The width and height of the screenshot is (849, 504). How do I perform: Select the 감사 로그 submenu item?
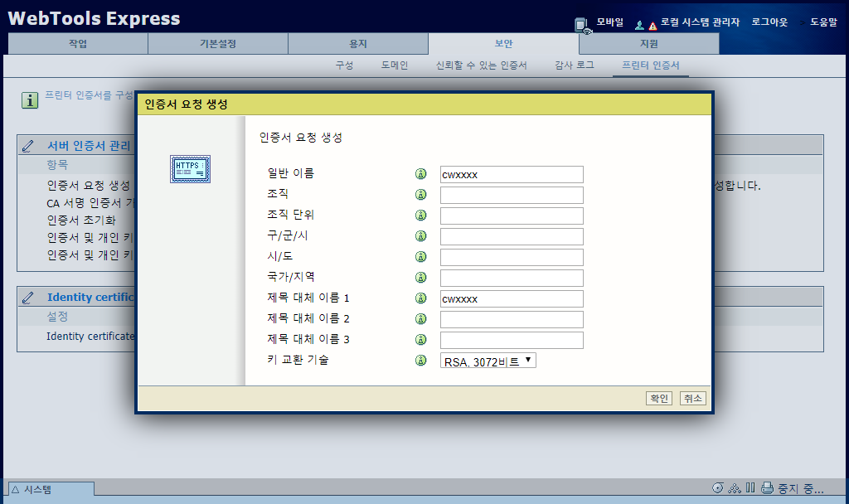pyautogui.click(x=574, y=65)
